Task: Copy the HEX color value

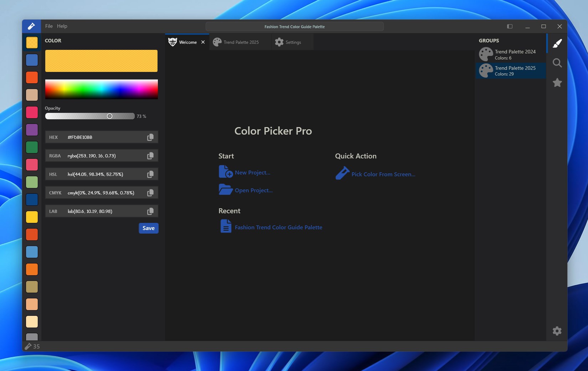Action: tap(150, 137)
